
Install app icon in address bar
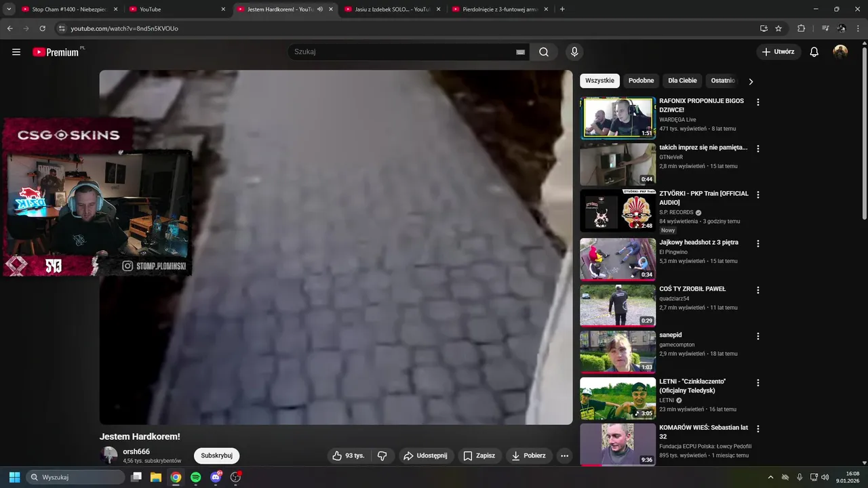pos(764,28)
